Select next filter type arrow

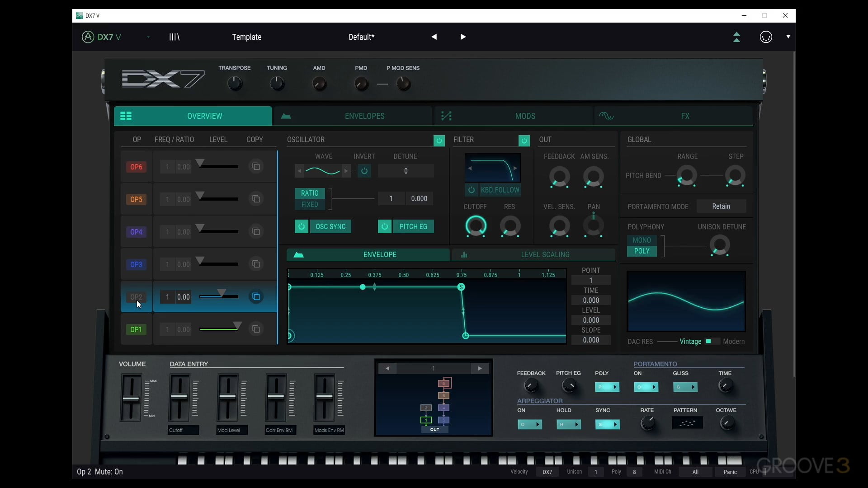pyautogui.click(x=515, y=168)
